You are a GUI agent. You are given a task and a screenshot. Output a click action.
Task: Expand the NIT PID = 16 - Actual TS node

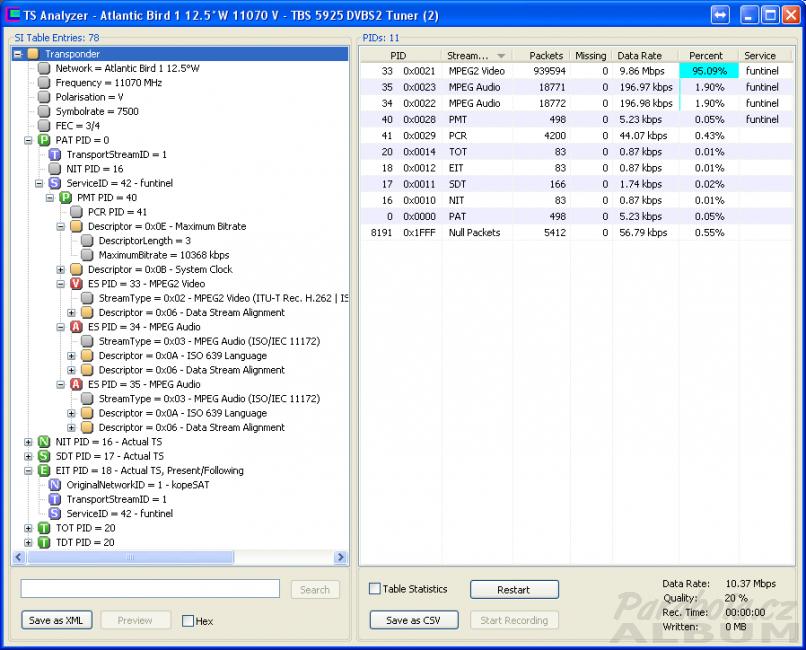point(28,442)
